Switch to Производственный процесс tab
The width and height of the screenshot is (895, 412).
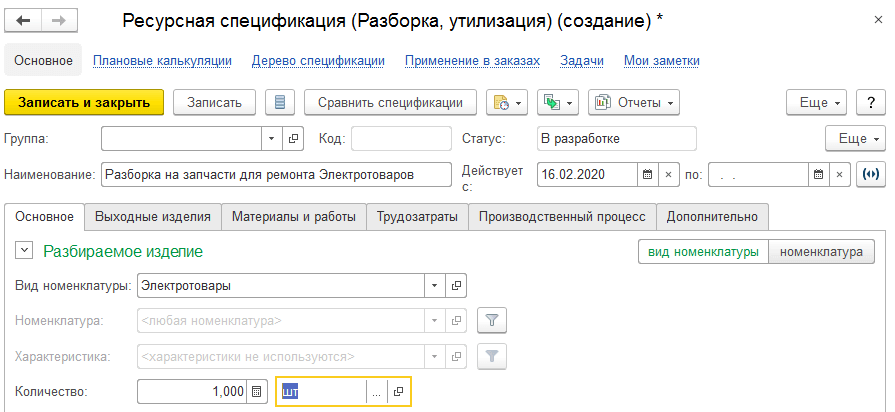(562, 217)
